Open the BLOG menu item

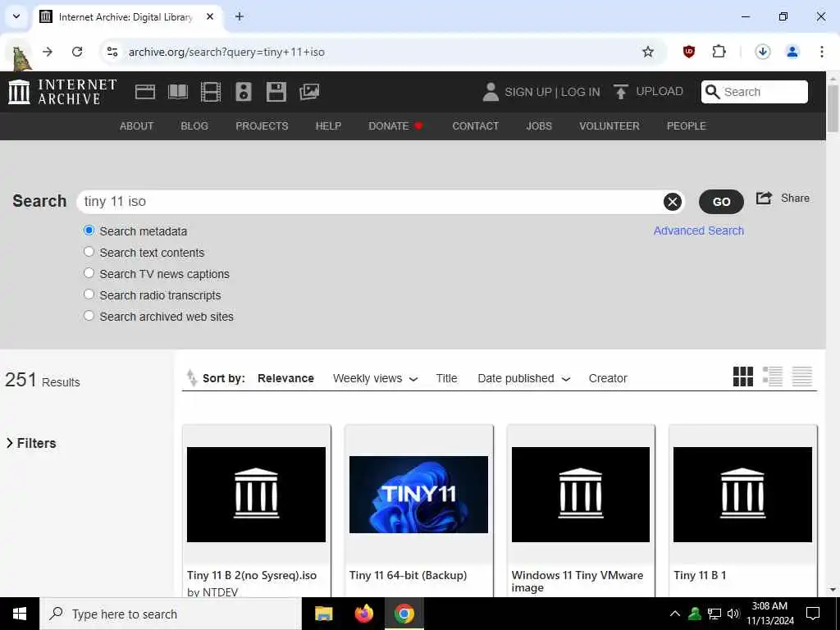click(194, 126)
